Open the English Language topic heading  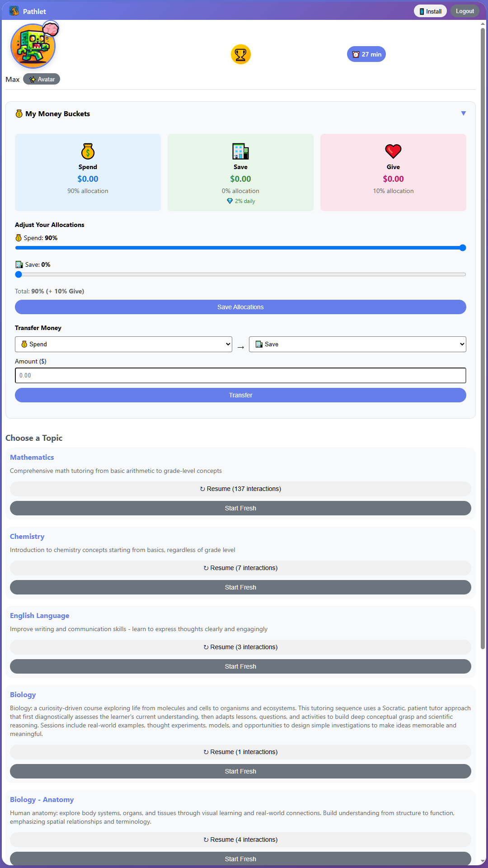40,616
